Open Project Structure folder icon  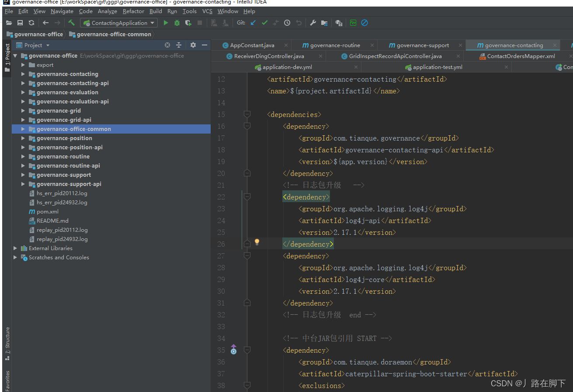[x=324, y=23]
